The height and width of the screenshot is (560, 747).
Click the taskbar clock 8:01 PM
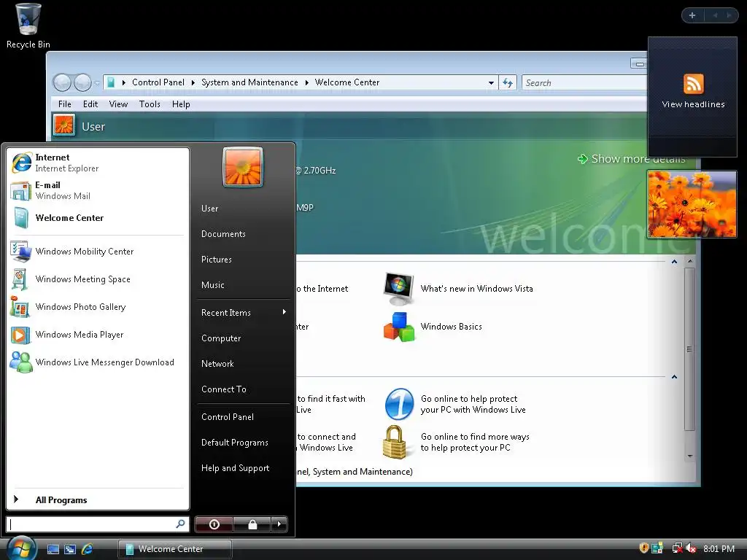tap(719, 549)
